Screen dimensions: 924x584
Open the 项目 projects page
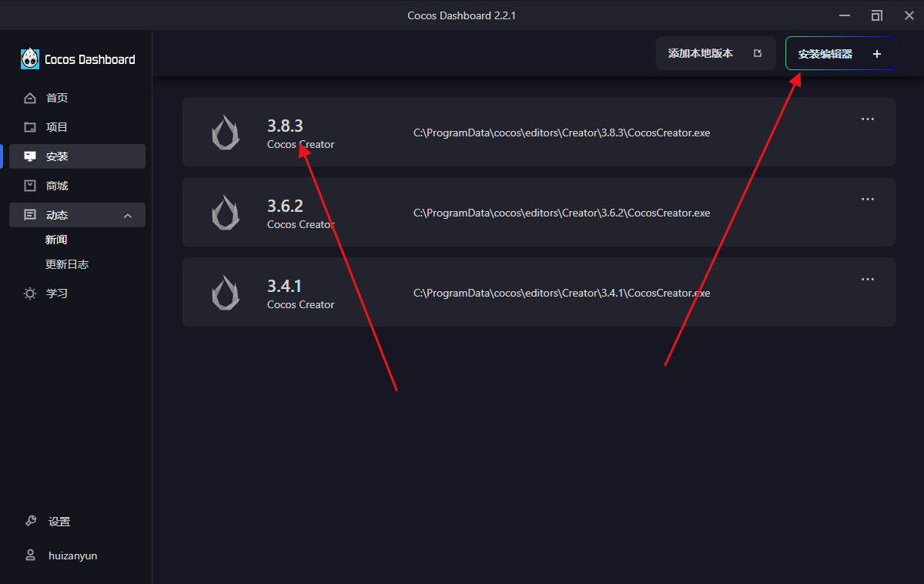pyautogui.click(x=57, y=127)
